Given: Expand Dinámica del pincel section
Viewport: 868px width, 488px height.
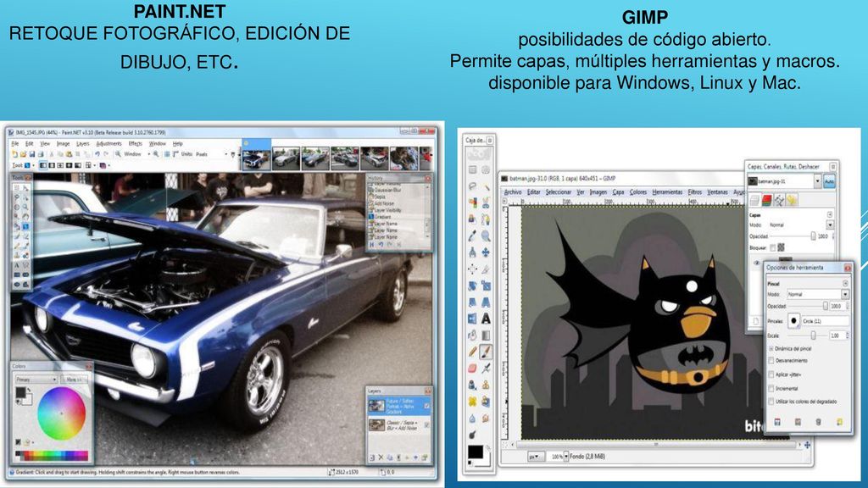Looking at the screenshot, I should [x=771, y=348].
